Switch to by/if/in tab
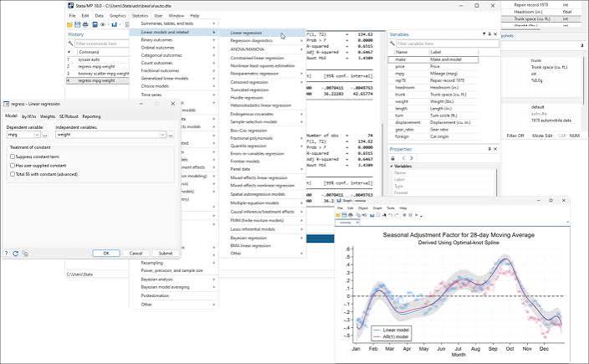 (x=29, y=116)
